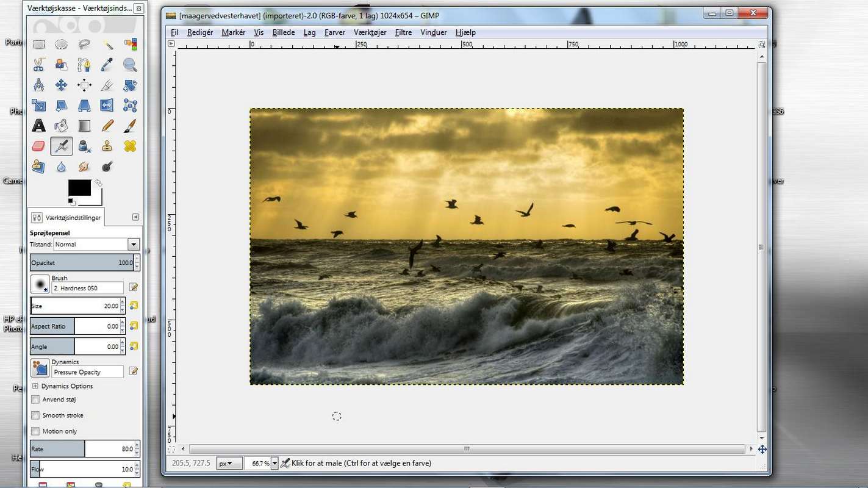Select the Bucket Fill tool

coord(61,126)
